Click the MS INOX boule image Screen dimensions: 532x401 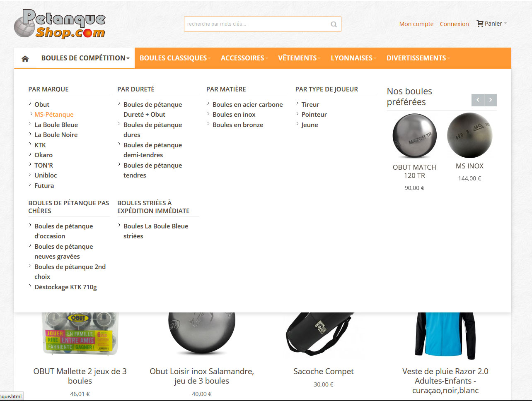point(469,135)
